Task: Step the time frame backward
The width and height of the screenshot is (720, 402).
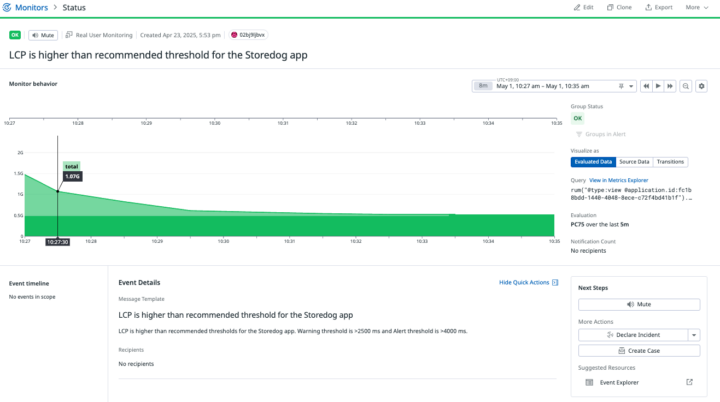Action: coord(646,86)
